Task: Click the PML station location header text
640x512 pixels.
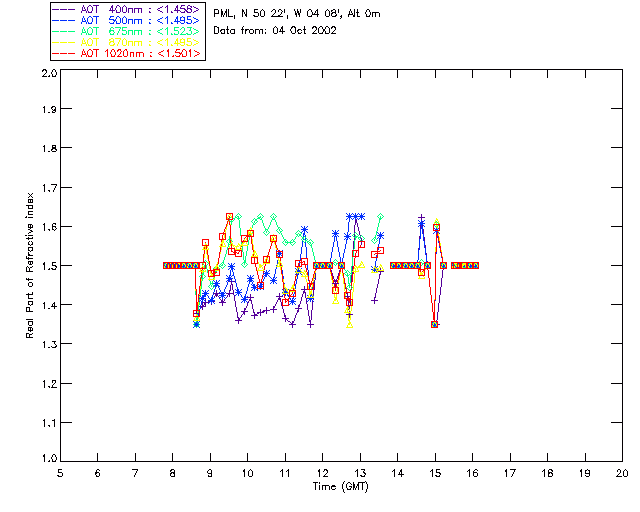Action: (x=297, y=14)
